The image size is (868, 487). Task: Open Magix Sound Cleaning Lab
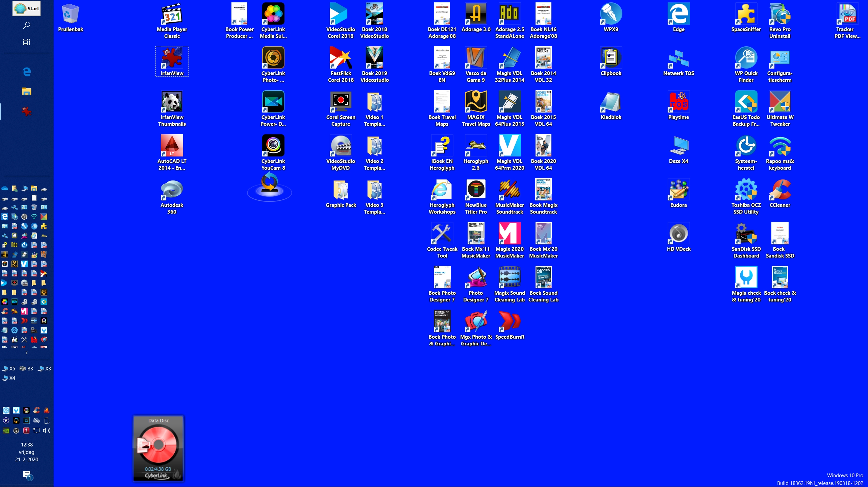tap(510, 285)
